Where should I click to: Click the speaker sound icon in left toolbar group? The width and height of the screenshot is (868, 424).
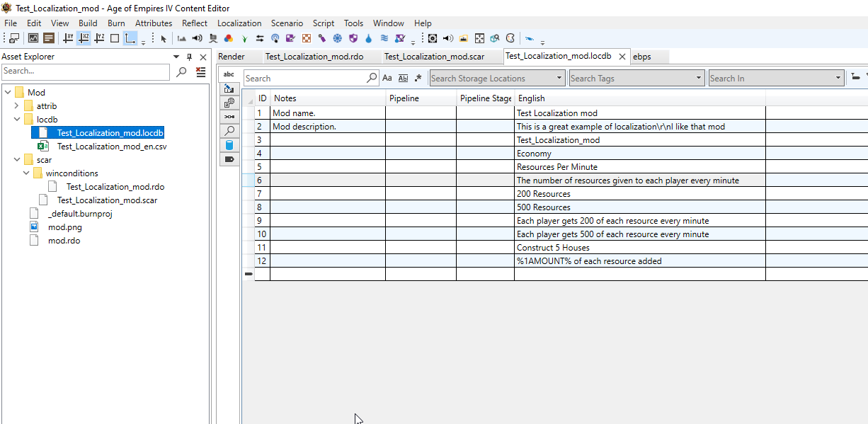pyautogui.click(x=197, y=38)
